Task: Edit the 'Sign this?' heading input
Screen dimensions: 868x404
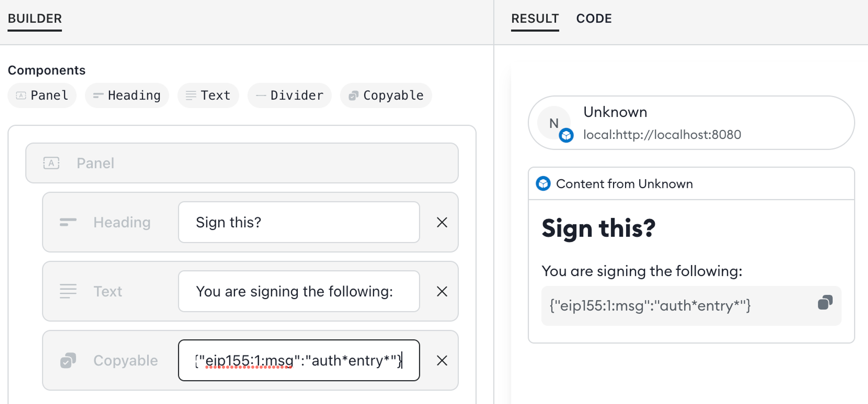Action: pyautogui.click(x=299, y=222)
